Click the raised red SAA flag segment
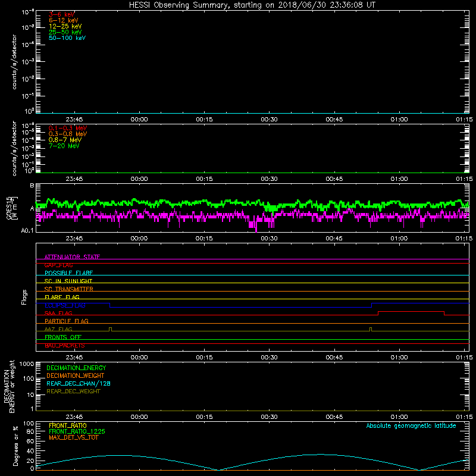476x476 pixels. tap(411, 311)
